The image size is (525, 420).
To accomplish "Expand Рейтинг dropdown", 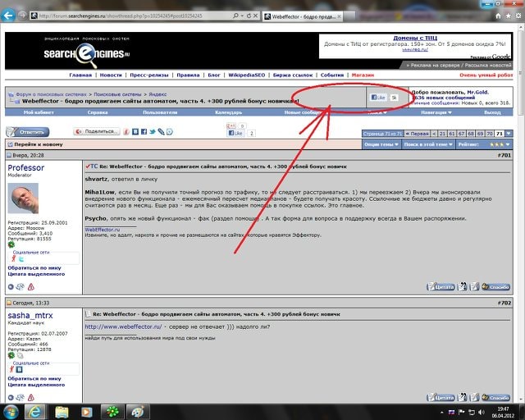I will (x=484, y=144).
